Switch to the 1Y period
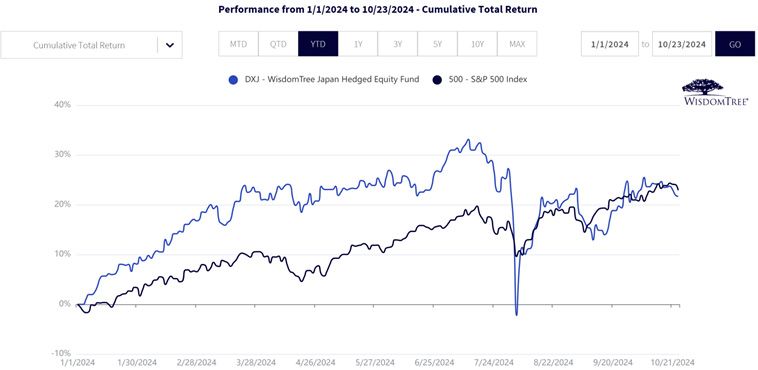Screen dimensions: 758x370 click(358, 44)
